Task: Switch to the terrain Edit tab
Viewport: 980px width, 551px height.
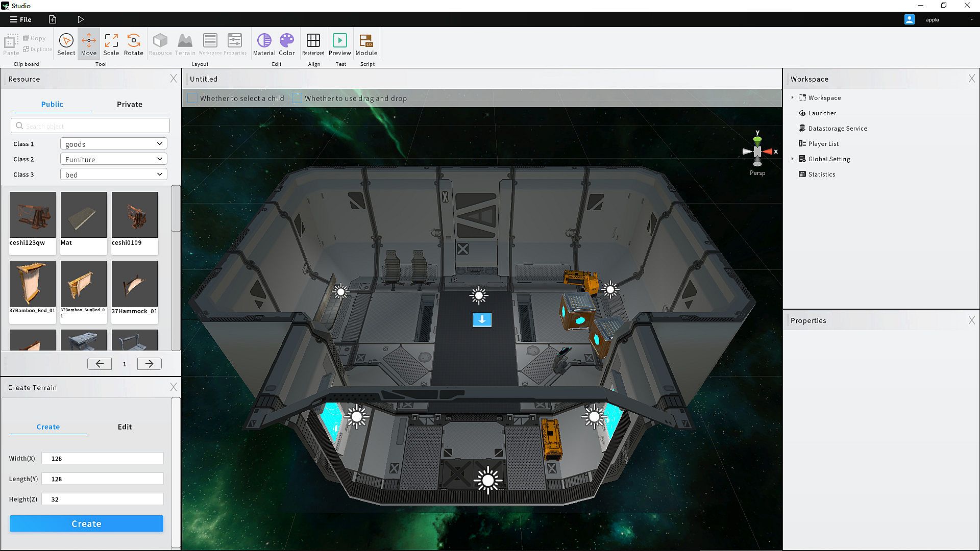Action: click(x=125, y=427)
